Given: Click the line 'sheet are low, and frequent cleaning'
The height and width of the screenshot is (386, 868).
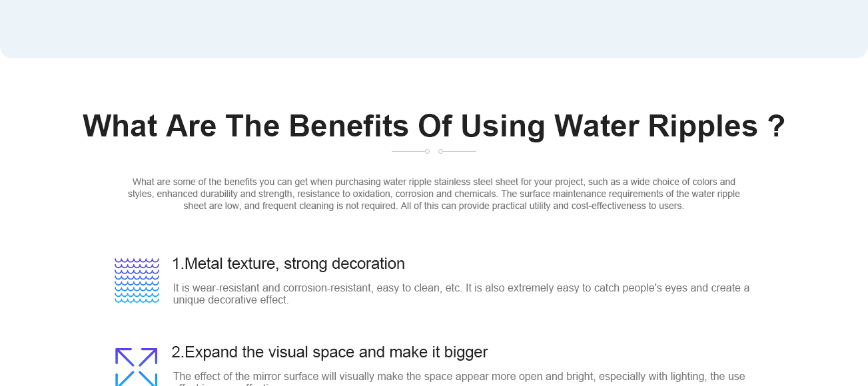Looking at the screenshot, I should tap(434, 206).
